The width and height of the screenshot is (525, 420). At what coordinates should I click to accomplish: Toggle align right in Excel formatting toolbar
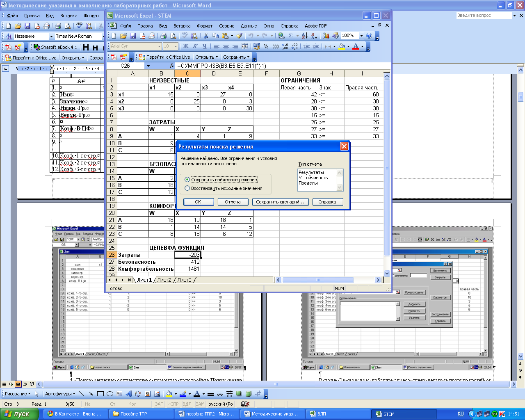(x=235, y=46)
